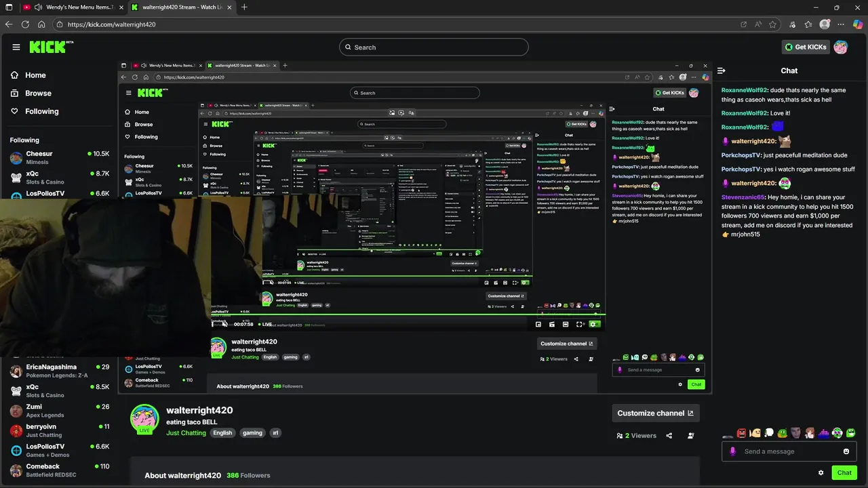Click the English tag below the title
Image resolution: width=868 pixels, height=488 pixels.
click(x=222, y=433)
